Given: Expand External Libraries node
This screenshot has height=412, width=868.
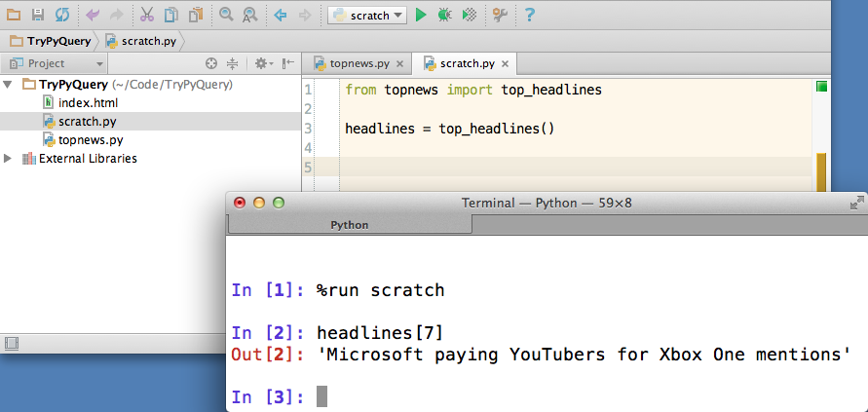Looking at the screenshot, I should (7, 159).
